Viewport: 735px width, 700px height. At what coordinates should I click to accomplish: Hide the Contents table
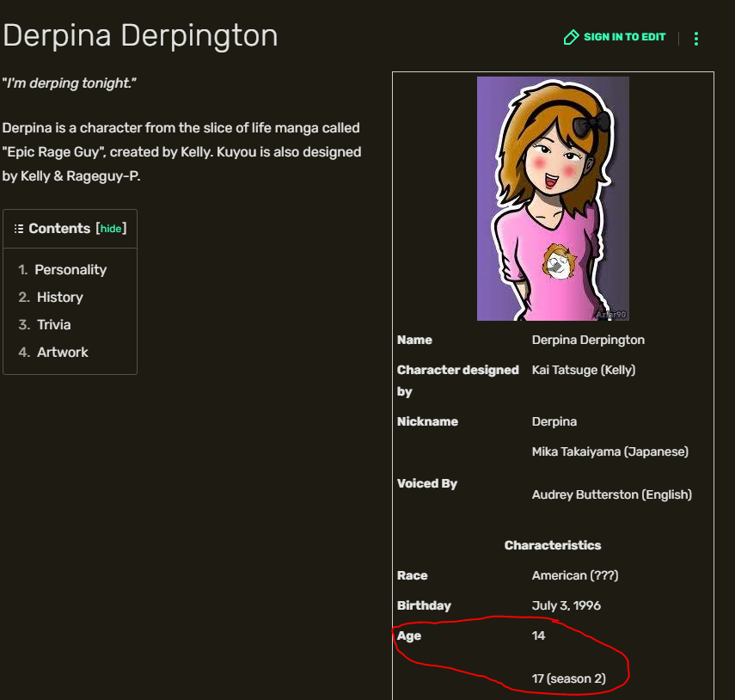111,229
